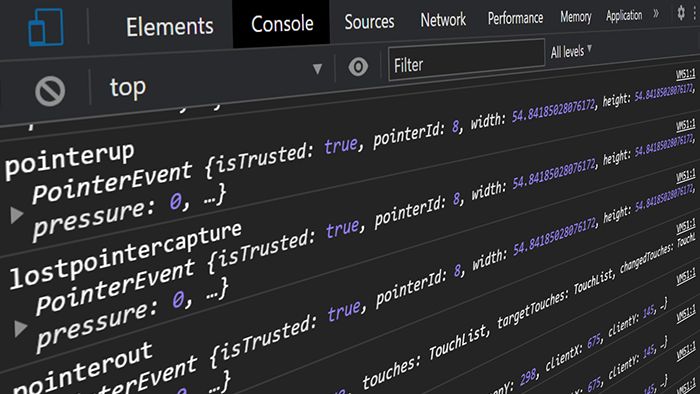
Task: Open the topmost VM51:1 source link
Action: pos(685,74)
